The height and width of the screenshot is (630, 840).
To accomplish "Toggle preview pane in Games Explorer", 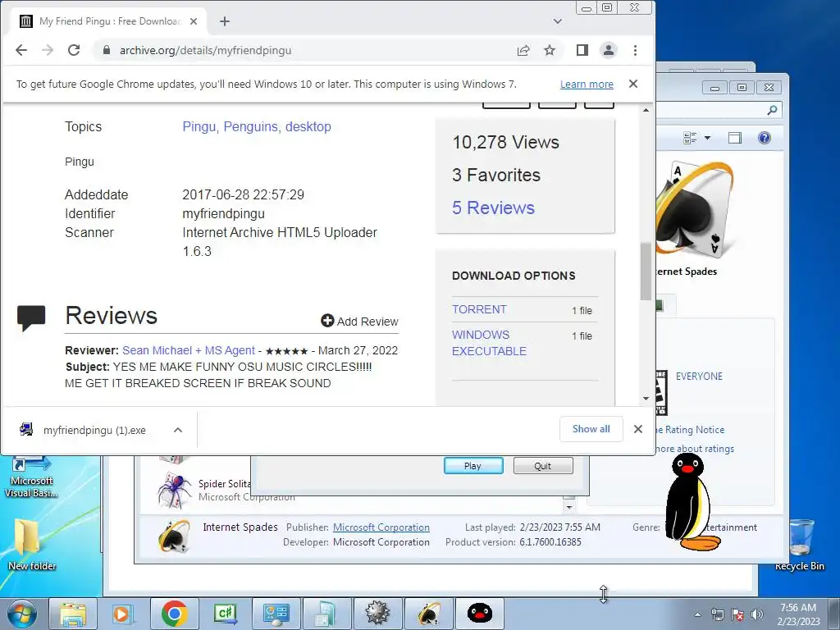I will (735, 138).
